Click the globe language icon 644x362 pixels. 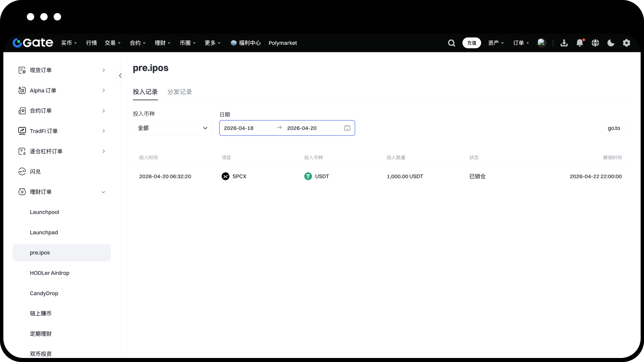[595, 43]
